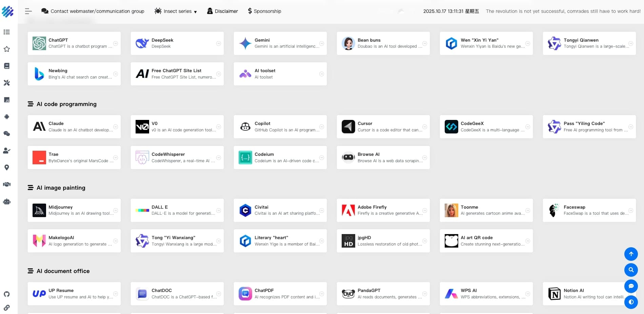Click the arrow on the Midjourney card
The height and width of the screenshot is (314, 644).
[x=116, y=210]
